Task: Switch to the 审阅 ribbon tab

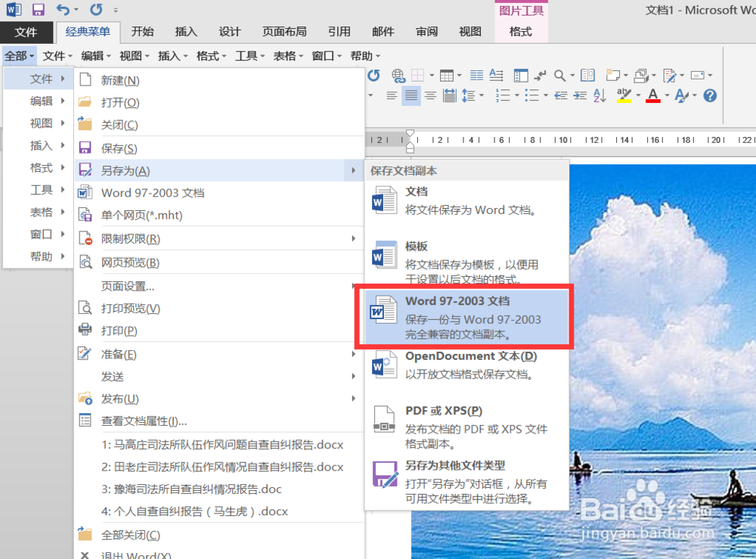Action: 428,31
